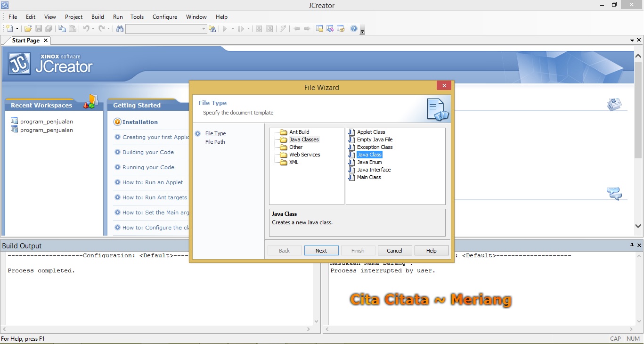Open the View menu
Image resolution: width=644 pixels, height=344 pixels.
50,16
